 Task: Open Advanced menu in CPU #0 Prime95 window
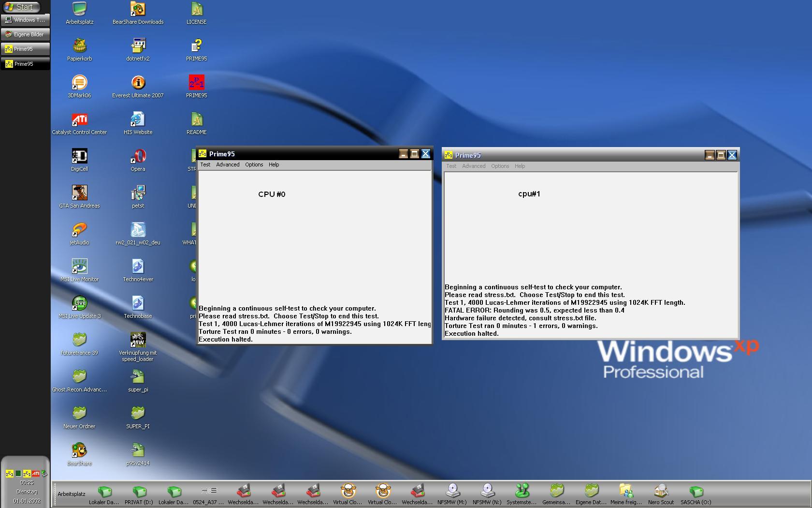[x=228, y=164]
